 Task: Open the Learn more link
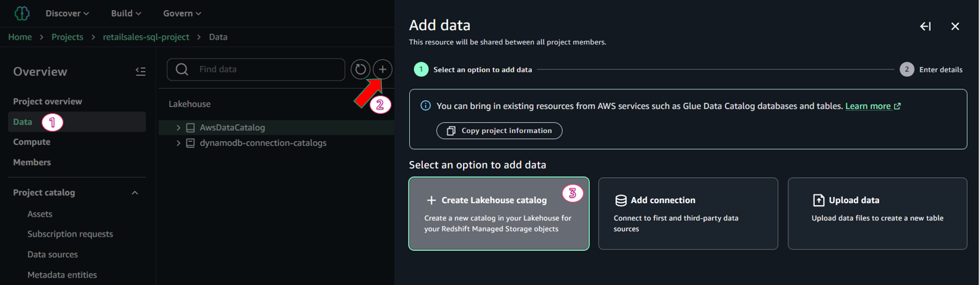(x=873, y=106)
